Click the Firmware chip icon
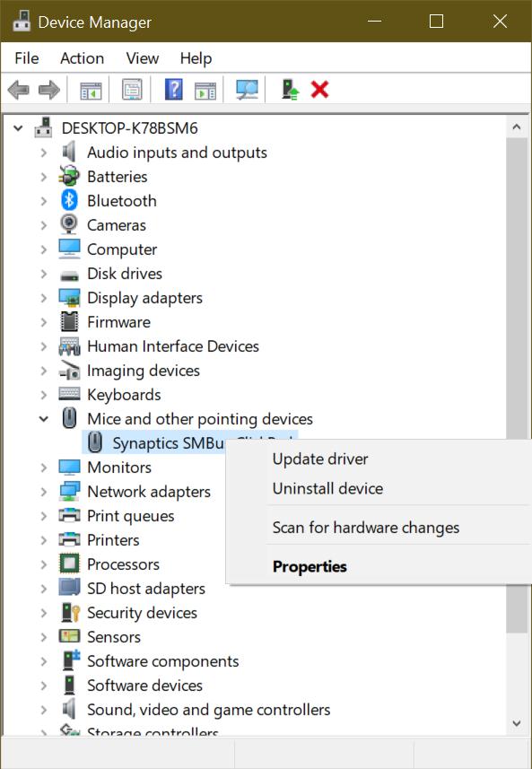The width and height of the screenshot is (532, 769). (69, 322)
